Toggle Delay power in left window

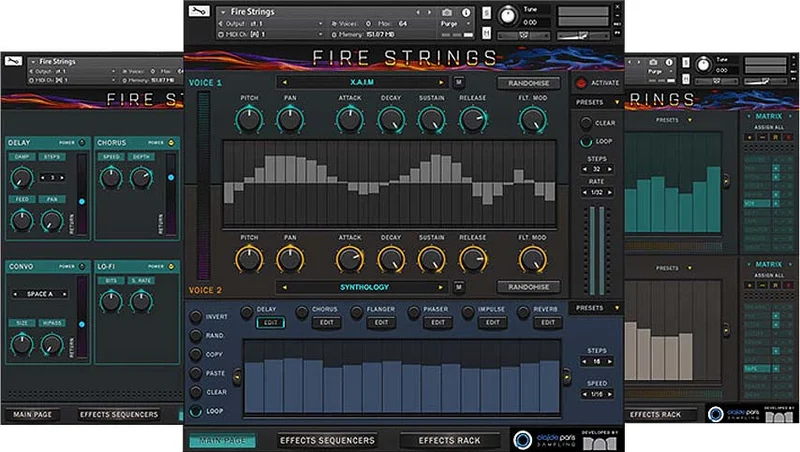(x=82, y=143)
